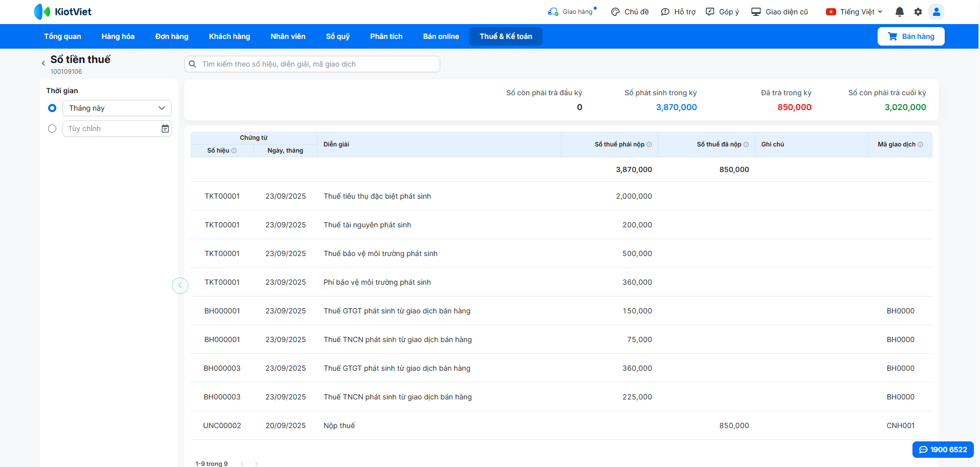The height and width of the screenshot is (467, 980).
Task: Open the user account avatar
Action: point(937,12)
